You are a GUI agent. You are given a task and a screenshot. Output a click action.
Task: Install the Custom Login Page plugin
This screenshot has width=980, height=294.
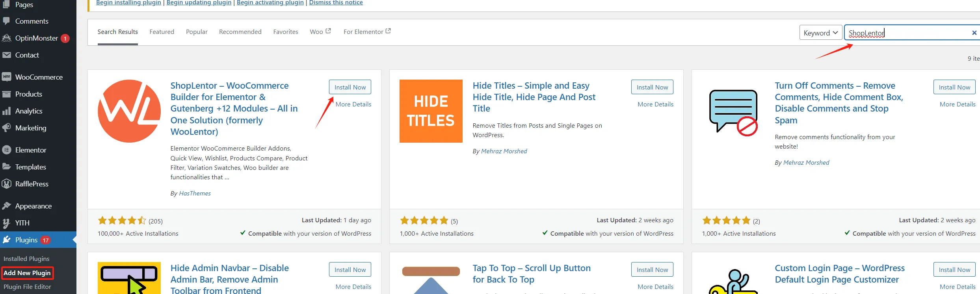pos(954,270)
